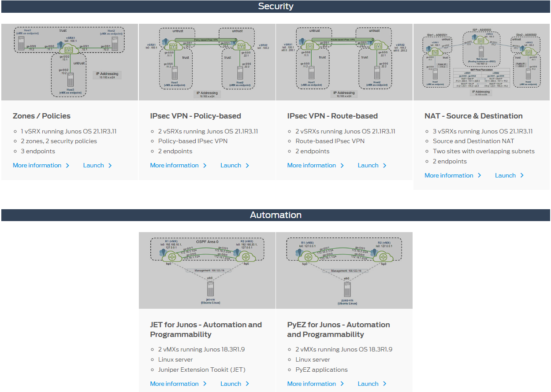The width and height of the screenshot is (551, 392).
Task: Click the chevron beside Launch on Route-based card
Action: [385, 165]
